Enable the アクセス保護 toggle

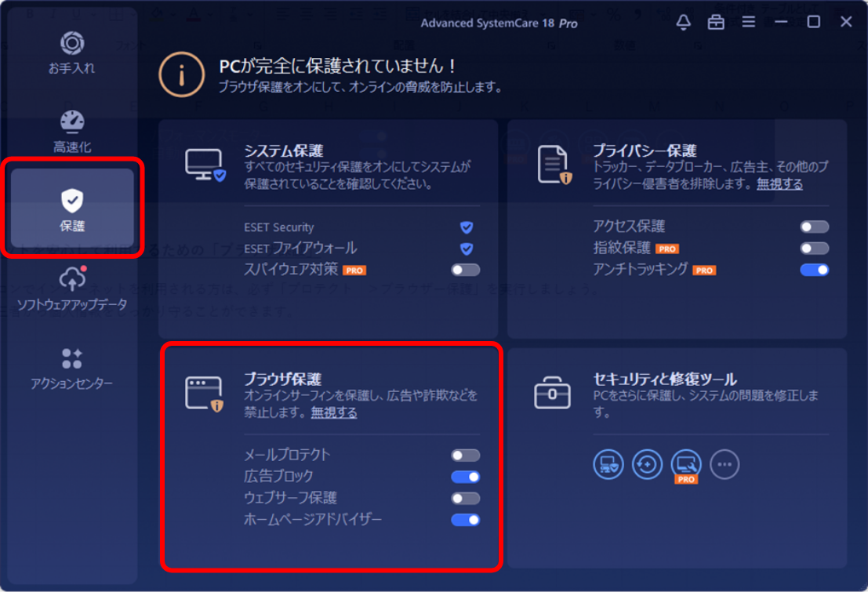[x=815, y=227]
